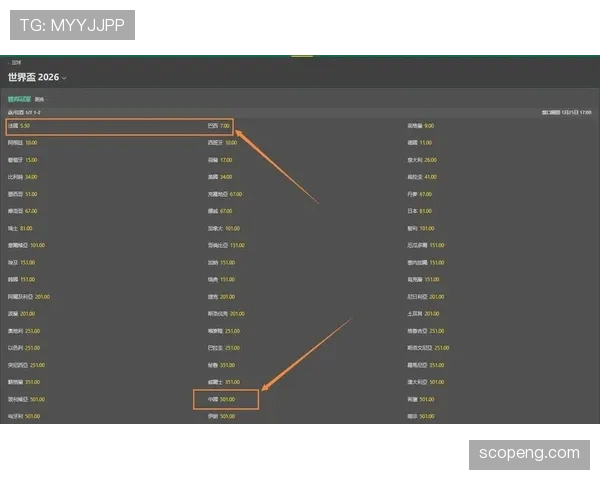The image size is (600, 480).
Task: Choose the 德國 selection at 11.00
Action: pyautogui.click(x=419, y=143)
